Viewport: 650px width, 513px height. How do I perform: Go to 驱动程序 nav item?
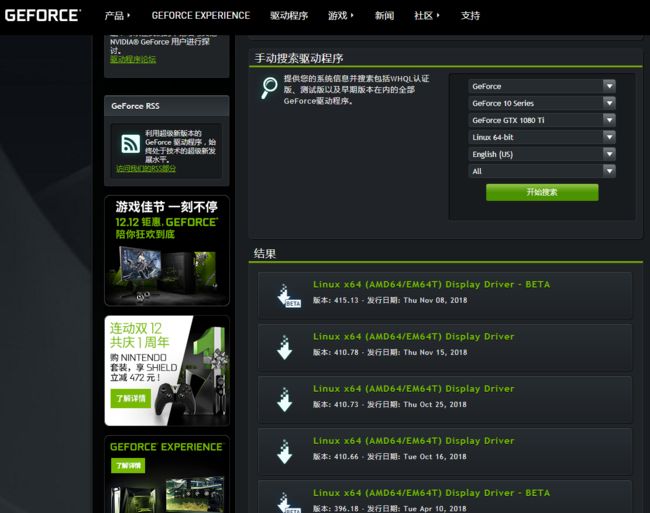(x=289, y=16)
